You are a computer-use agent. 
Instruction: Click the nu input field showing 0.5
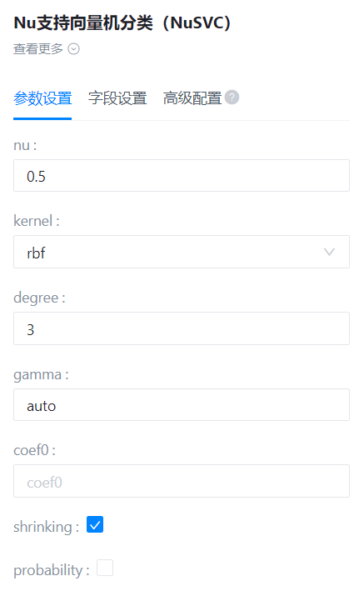182,176
